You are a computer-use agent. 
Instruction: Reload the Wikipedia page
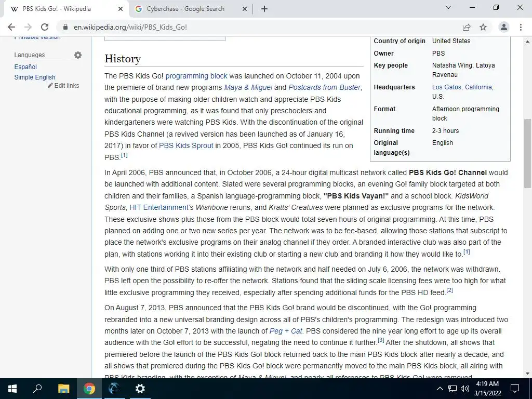(x=45, y=27)
